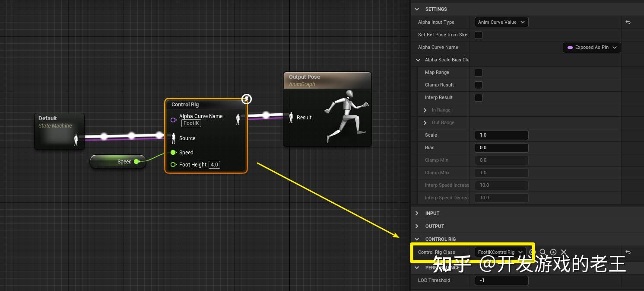
Task: Open the search icon next to FootIKControlRig
Action: (x=542, y=252)
